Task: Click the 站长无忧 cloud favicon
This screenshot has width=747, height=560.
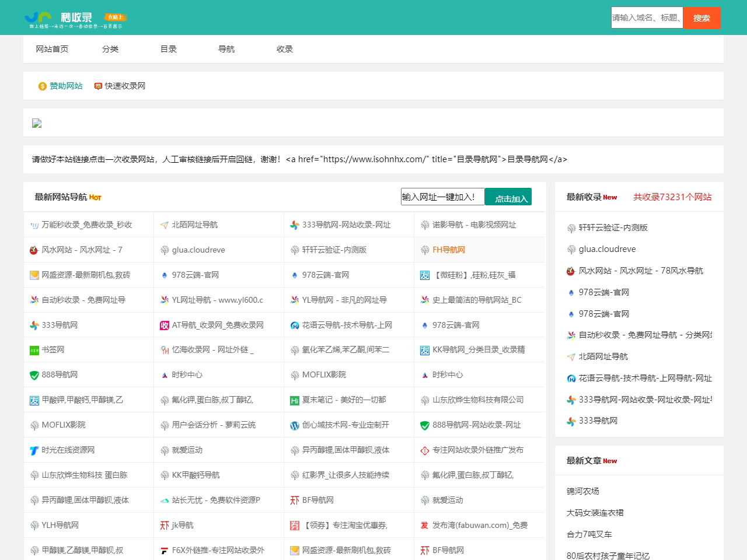Action: point(165,500)
